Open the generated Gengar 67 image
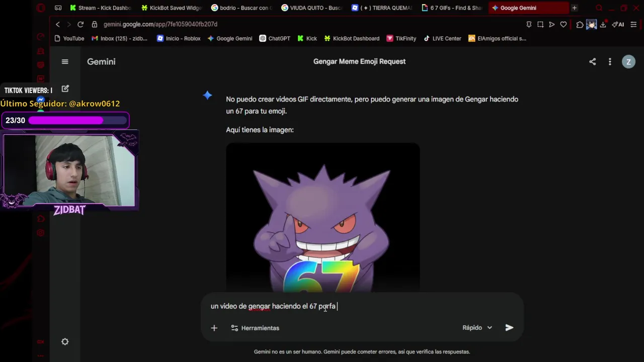The width and height of the screenshot is (644, 362). coord(323,218)
